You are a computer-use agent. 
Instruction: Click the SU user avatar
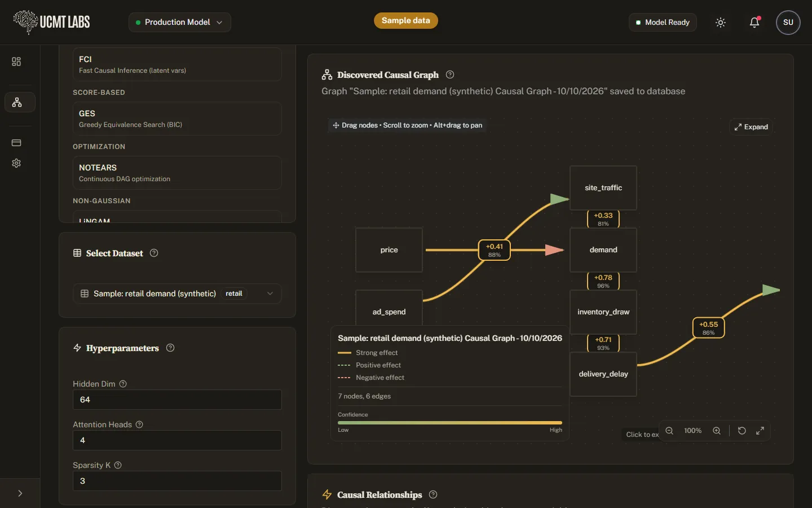pos(788,23)
